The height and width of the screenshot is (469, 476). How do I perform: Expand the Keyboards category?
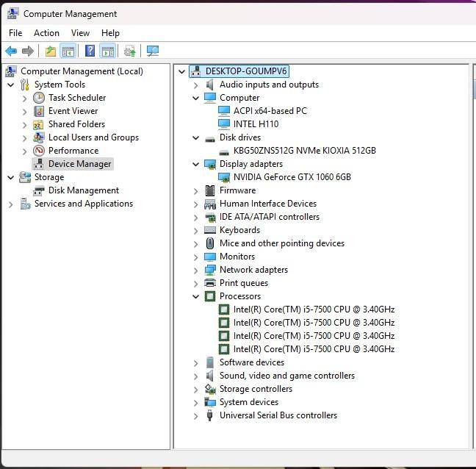tap(196, 231)
